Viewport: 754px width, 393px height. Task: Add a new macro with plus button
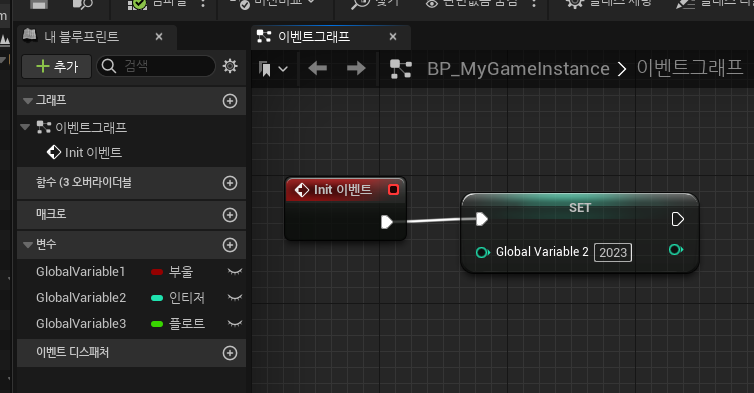pyautogui.click(x=230, y=215)
